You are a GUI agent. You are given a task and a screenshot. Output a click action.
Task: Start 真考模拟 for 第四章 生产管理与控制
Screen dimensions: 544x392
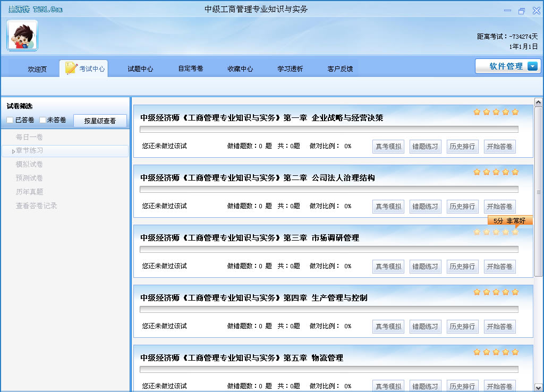[x=388, y=327]
